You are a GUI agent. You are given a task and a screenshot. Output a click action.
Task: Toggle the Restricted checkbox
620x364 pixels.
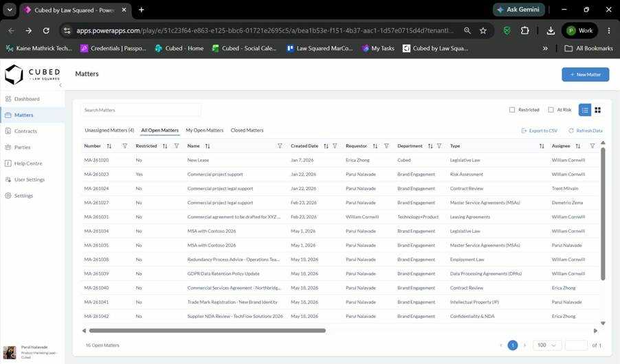[512, 110]
